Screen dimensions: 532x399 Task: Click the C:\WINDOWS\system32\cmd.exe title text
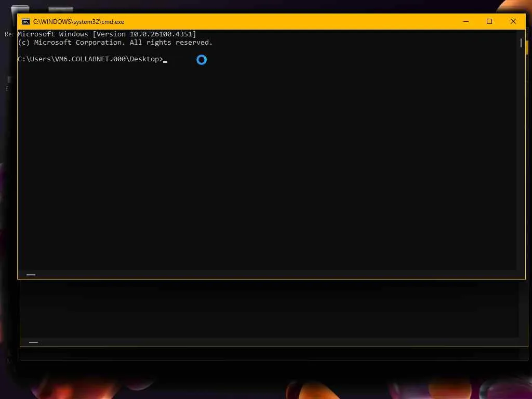(79, 22)
